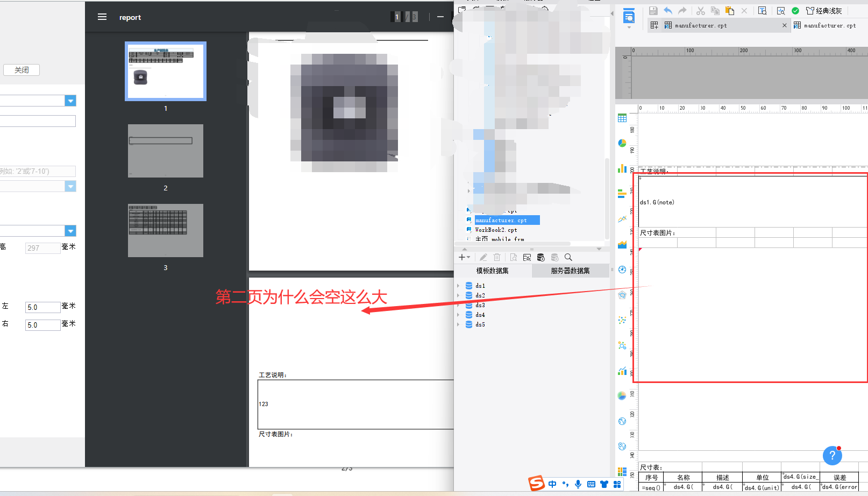Click the green checkmark status icon

tap(795, 11)
